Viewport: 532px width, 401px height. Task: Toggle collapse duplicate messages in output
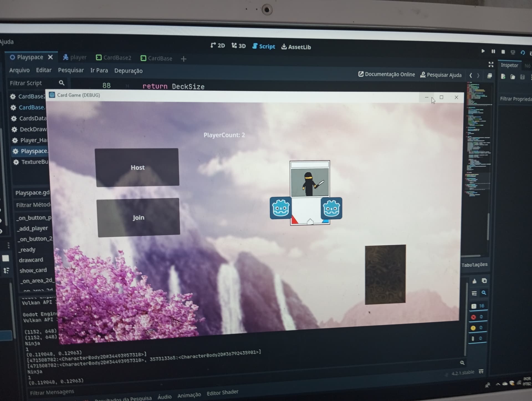[x=474, y=293]
